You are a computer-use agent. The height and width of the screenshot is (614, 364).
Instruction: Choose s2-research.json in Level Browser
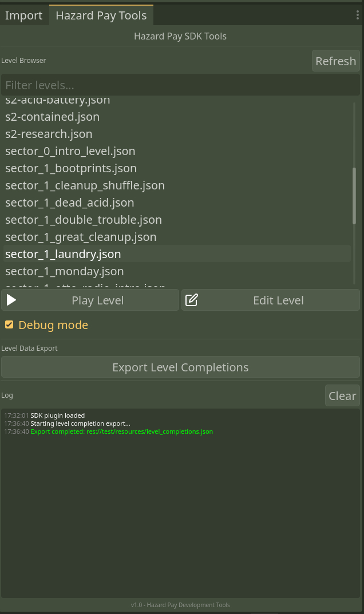[x=49, y=134]
